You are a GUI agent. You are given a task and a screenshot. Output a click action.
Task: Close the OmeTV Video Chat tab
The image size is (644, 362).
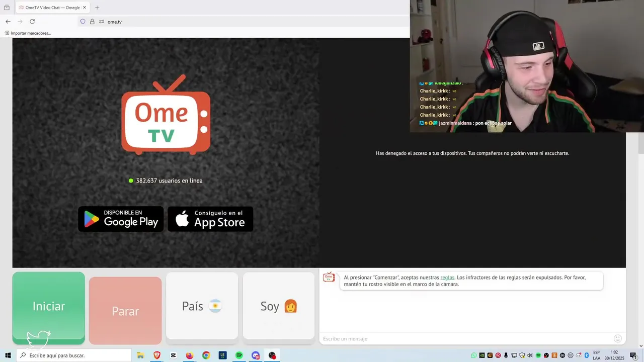pos(85,8)
